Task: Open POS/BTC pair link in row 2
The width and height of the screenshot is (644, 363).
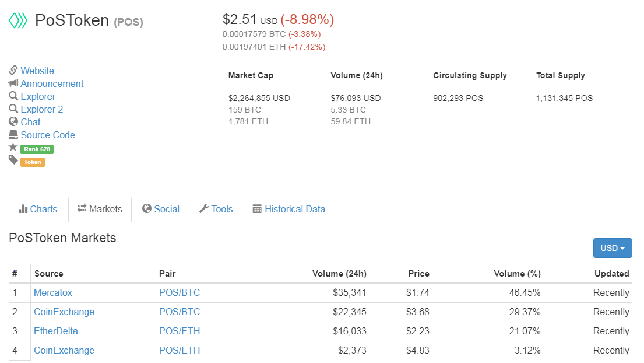Action: coord(180,312)
